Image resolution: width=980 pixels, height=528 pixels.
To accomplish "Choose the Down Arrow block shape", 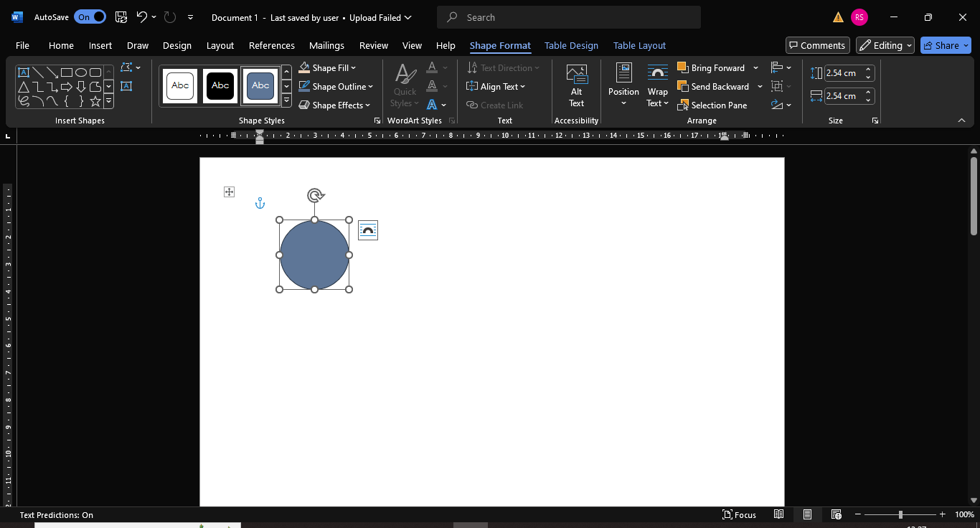I will click(x=81, y=87).
